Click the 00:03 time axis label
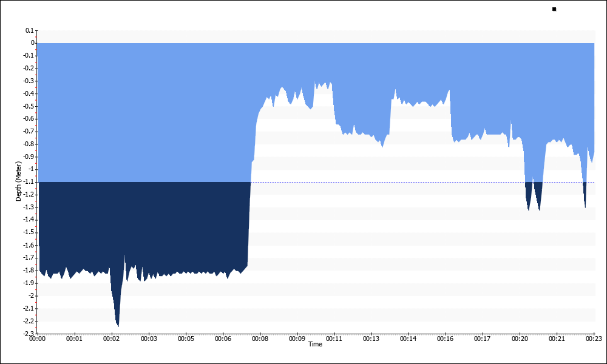Screen dimensions: 607x364 [149, 339]
